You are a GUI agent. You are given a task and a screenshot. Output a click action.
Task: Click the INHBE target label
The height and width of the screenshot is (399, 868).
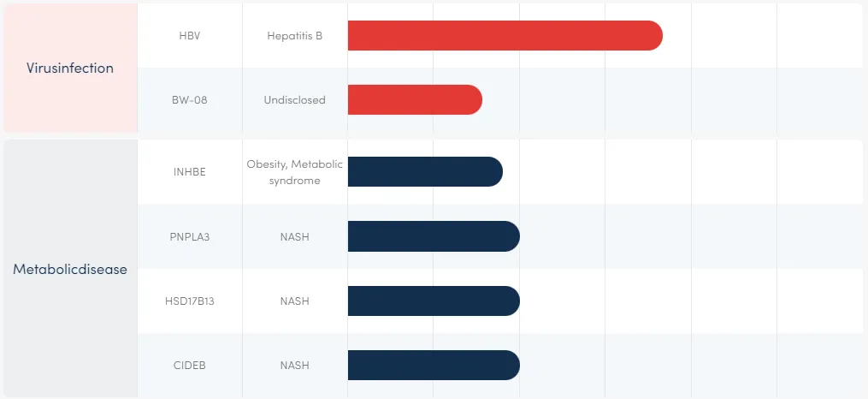189,171
